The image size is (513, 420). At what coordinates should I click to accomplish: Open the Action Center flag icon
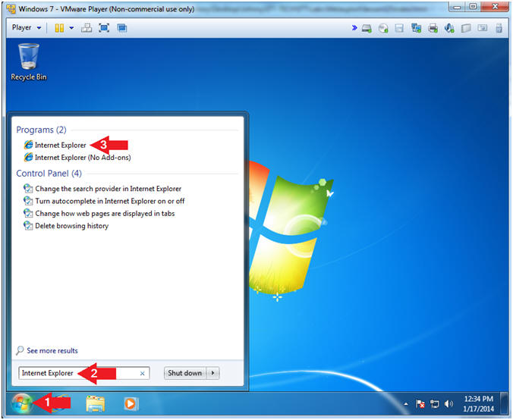coord(420,404)
